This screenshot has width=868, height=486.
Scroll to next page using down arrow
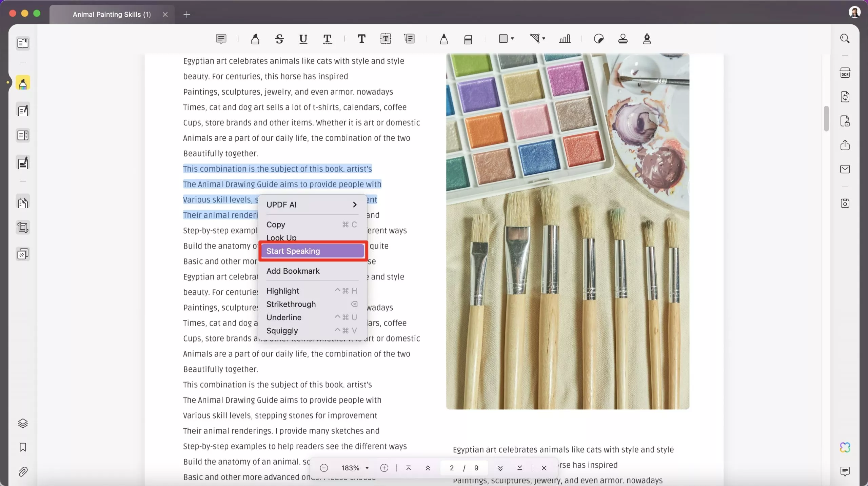(500, 467)
